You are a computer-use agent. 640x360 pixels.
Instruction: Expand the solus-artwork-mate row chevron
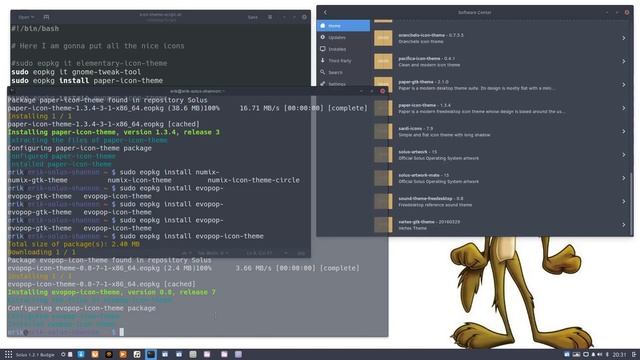pos(624,178)
